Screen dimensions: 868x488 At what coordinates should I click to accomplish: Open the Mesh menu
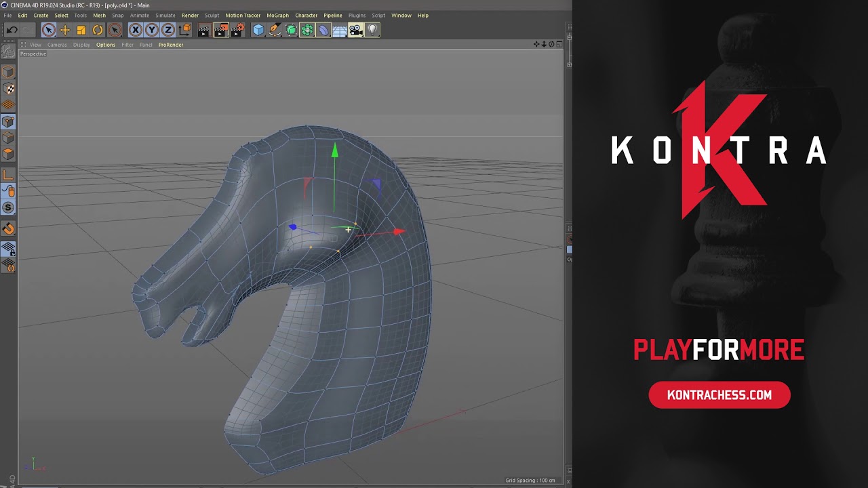tap(99, 15)
